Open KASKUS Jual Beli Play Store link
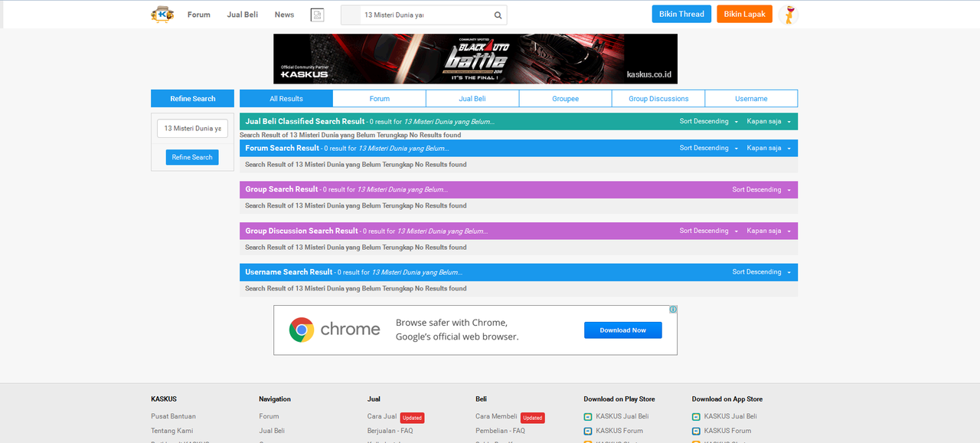This screenshot has width=980, height=443. 622,416
